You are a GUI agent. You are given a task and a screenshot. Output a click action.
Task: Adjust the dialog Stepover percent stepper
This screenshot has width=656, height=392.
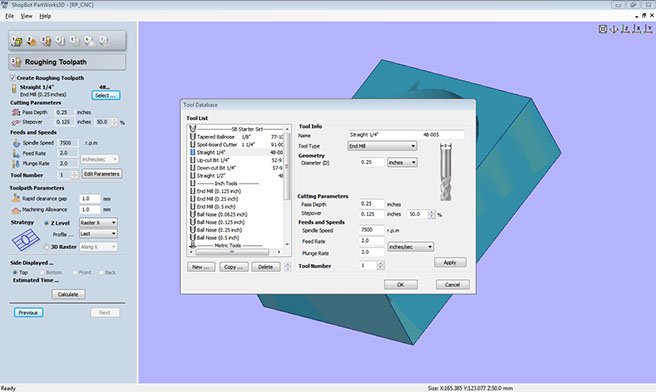click(431, 214)
